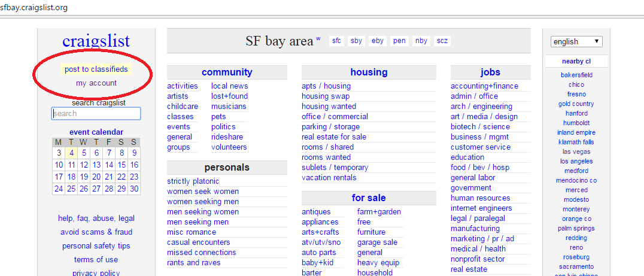
Task: Open avoid scams & fraud link
Action: tap(96, 232)
